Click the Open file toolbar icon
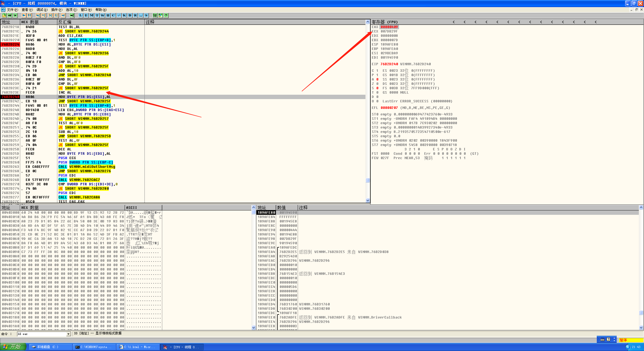The width and height of the screenshot is (644, 351). [4, 16]
